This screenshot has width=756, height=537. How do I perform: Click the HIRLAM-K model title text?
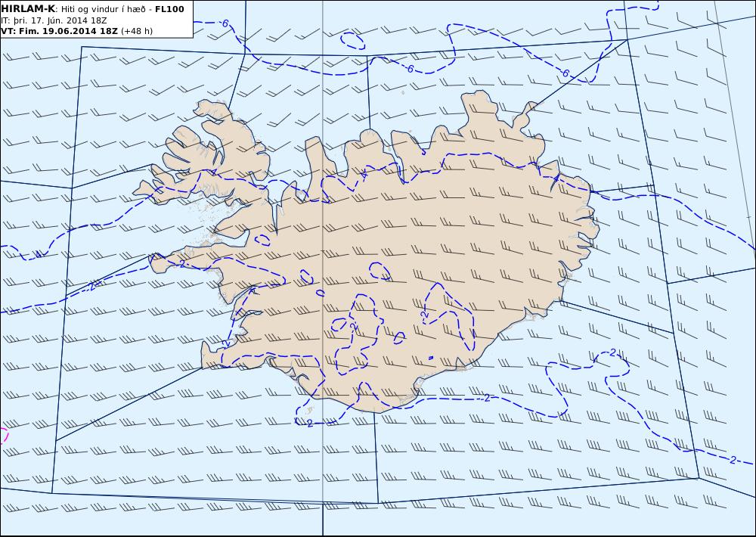point(29,9)
